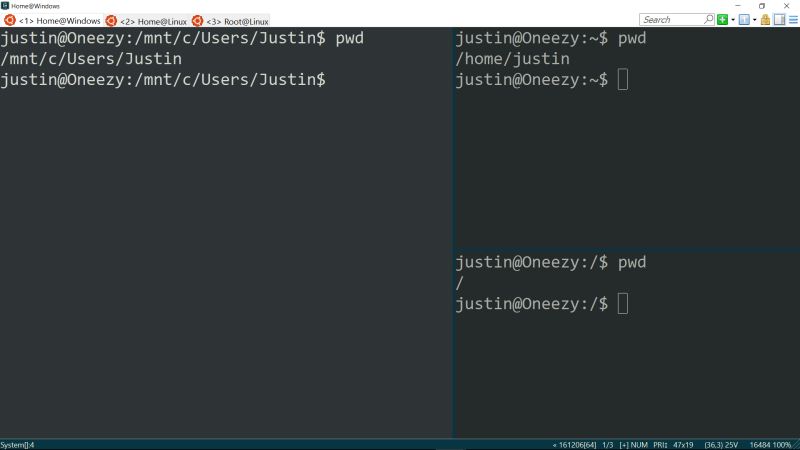Click the Ubuntu icon on Root@Linux tab
This screenshot has width=800, height=450.
coord(197,21)
